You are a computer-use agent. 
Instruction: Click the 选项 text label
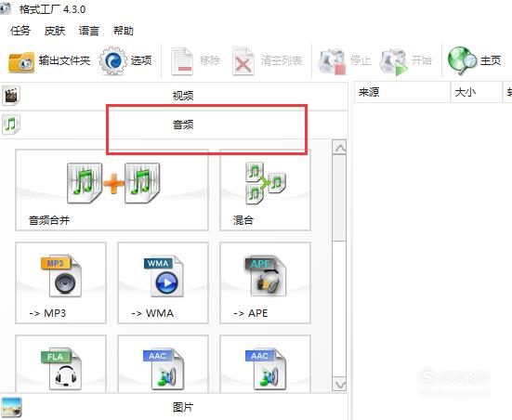point(141,60)
